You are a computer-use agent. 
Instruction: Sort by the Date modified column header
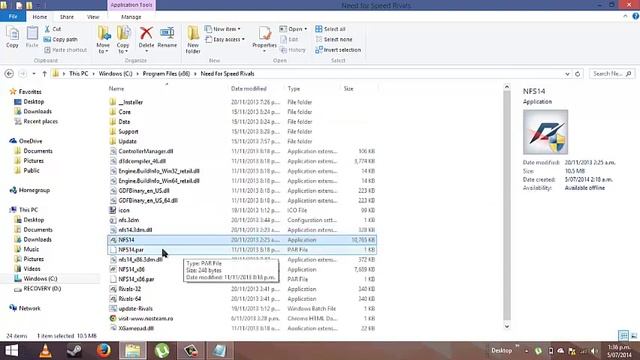249,89
